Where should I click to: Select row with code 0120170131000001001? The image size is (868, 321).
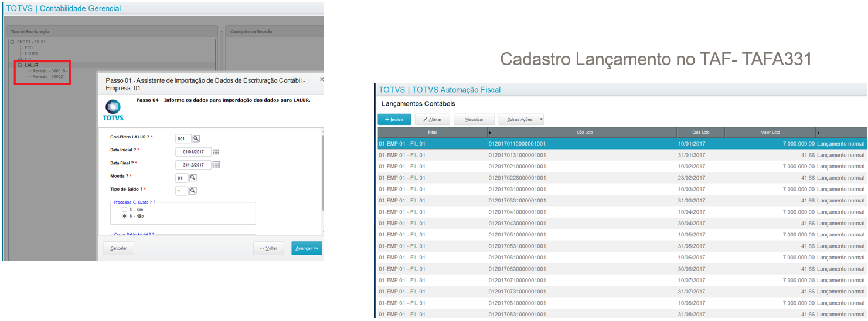click(x=621, y=155)
